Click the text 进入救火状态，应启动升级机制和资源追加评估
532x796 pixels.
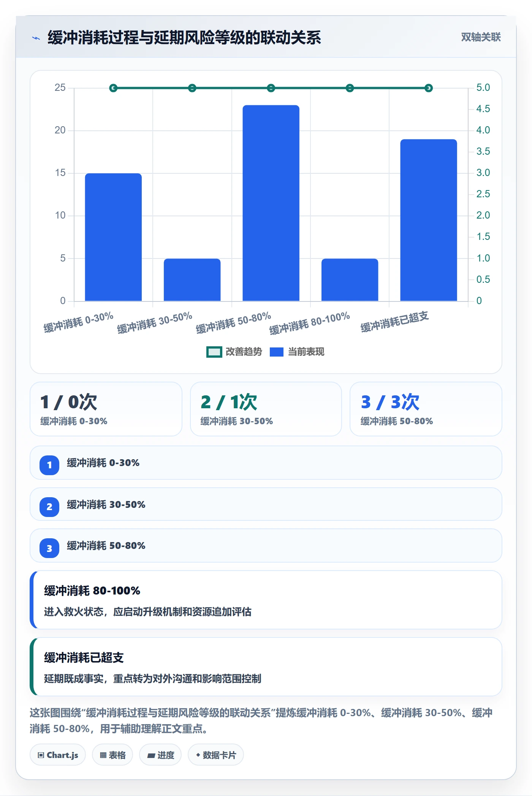(x=148, y=612)
